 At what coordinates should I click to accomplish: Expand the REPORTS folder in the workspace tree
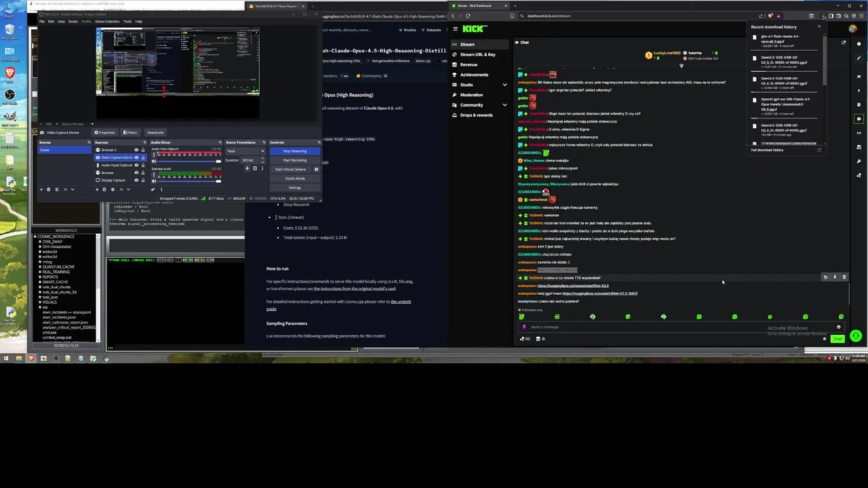coord(39,277)
